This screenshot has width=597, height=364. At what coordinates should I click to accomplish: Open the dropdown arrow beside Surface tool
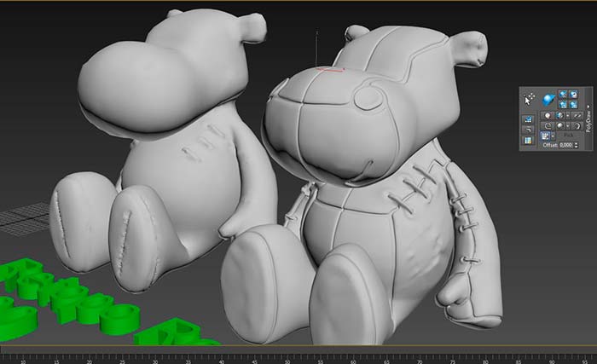[567, 125]
